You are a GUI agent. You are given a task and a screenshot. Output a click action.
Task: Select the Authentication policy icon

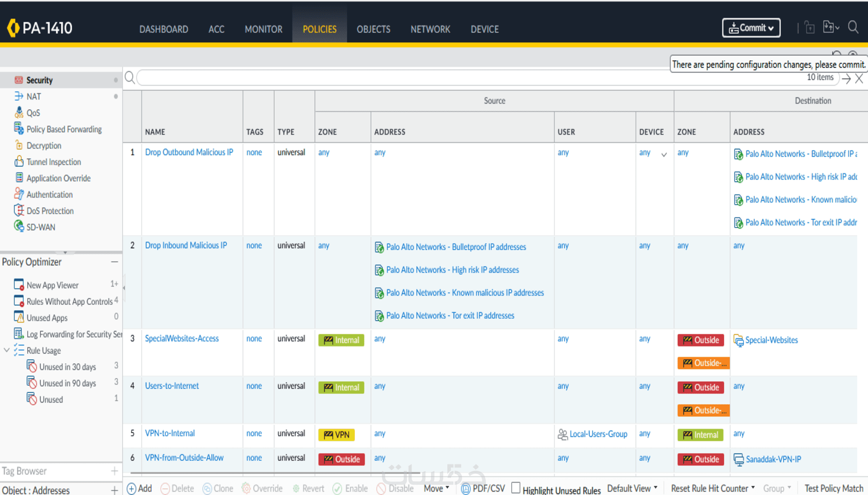[x=19, y=194]
